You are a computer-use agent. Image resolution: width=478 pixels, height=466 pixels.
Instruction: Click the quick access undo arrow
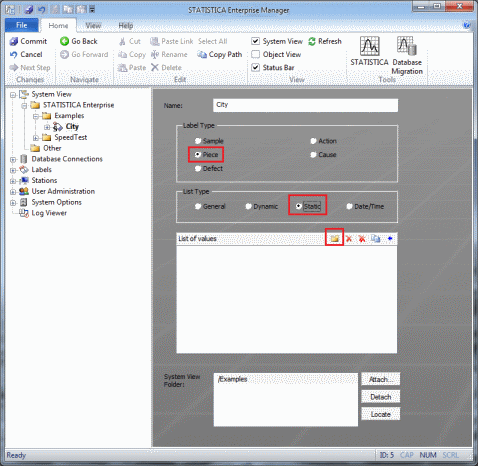pos(42,10)
